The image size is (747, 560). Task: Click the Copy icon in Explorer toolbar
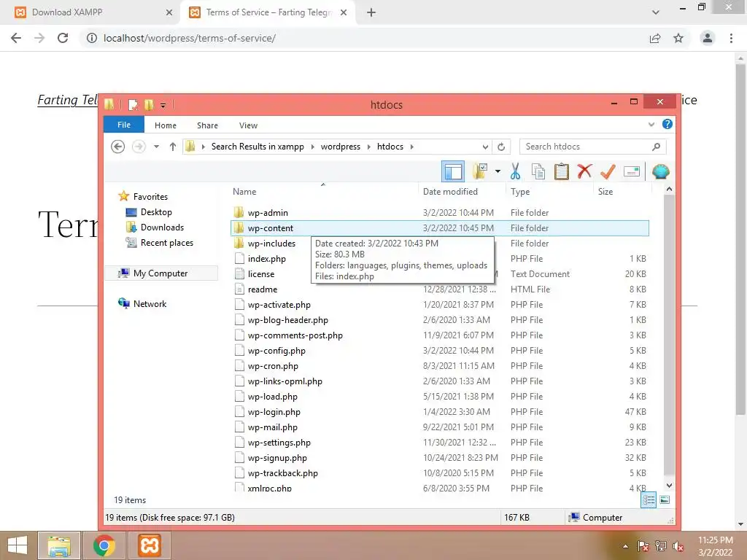tap(538, 171)
